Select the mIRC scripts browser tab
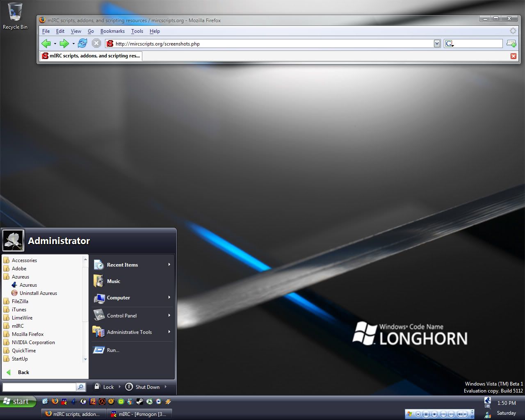The height and width of the screenshot is (420, 525). (91, 56)
